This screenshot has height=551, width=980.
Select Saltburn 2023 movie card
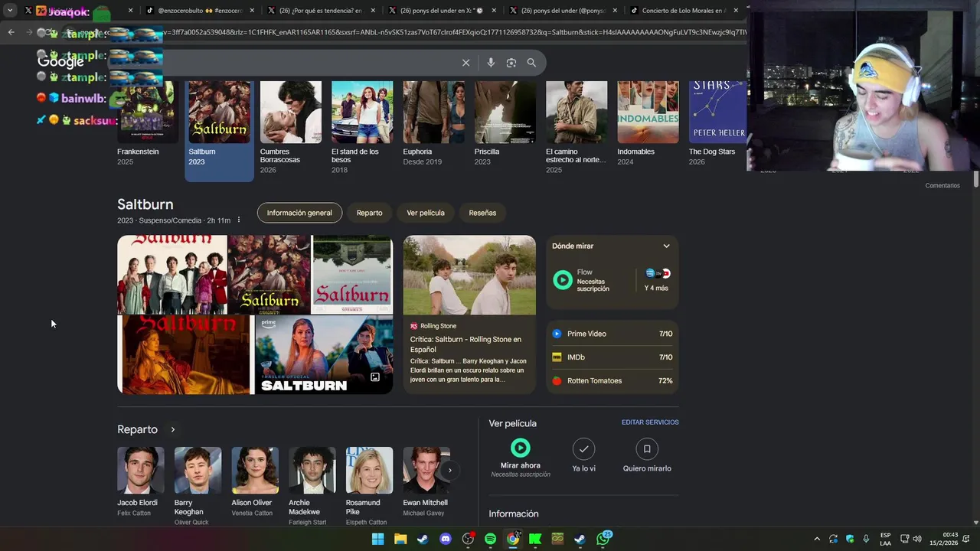click(x=219, y=130)
